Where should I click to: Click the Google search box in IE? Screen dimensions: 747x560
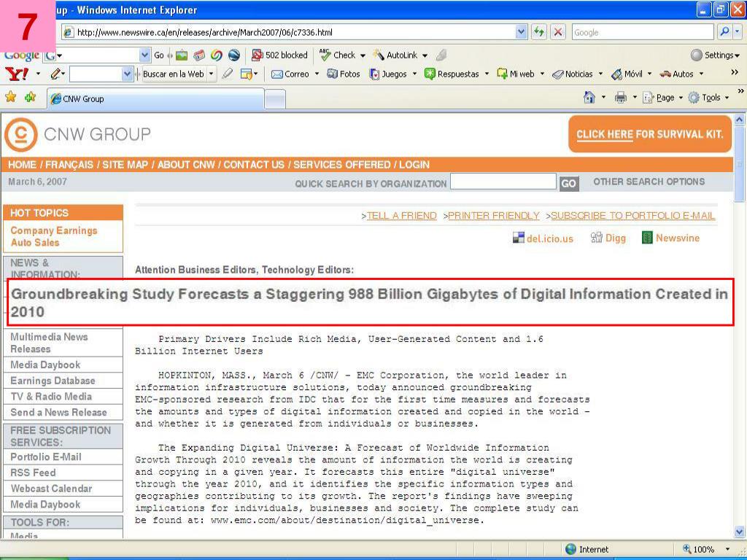tap(643, 32)
